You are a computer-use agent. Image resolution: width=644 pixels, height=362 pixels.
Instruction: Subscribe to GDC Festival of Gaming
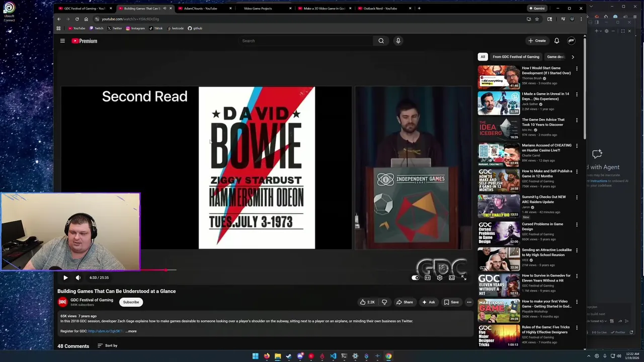coord(131,302)
